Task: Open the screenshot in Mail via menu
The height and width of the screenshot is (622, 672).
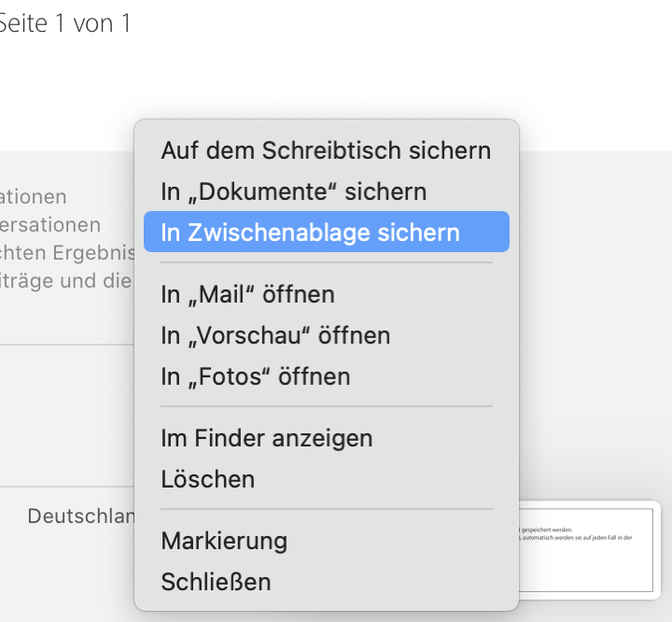Action: (x=247, y=294)
